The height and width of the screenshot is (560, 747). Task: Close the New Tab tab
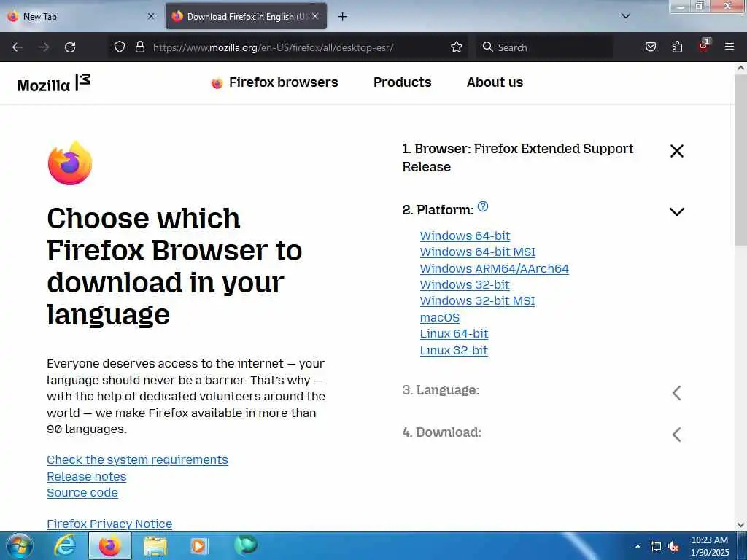click(151, 16)
